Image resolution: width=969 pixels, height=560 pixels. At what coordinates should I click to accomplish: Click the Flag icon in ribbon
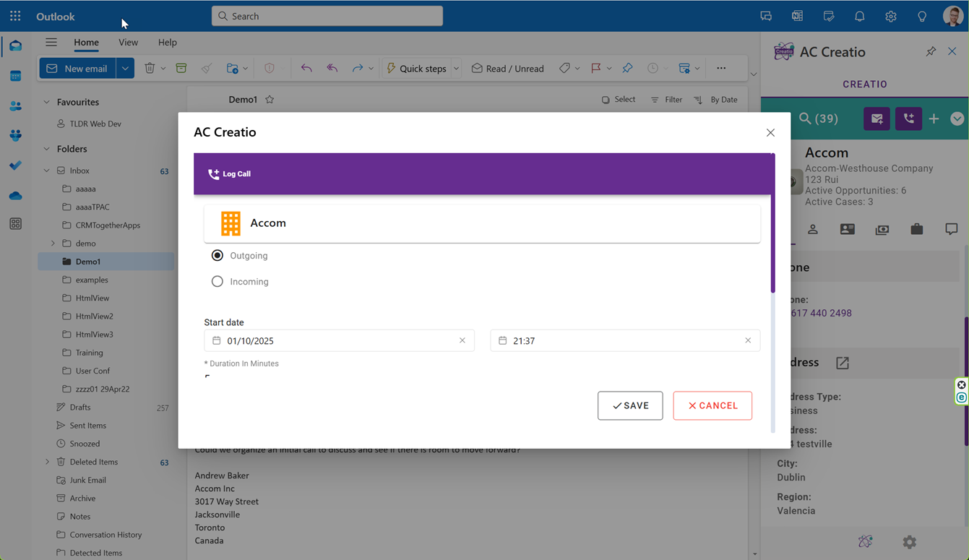[596, 68]
